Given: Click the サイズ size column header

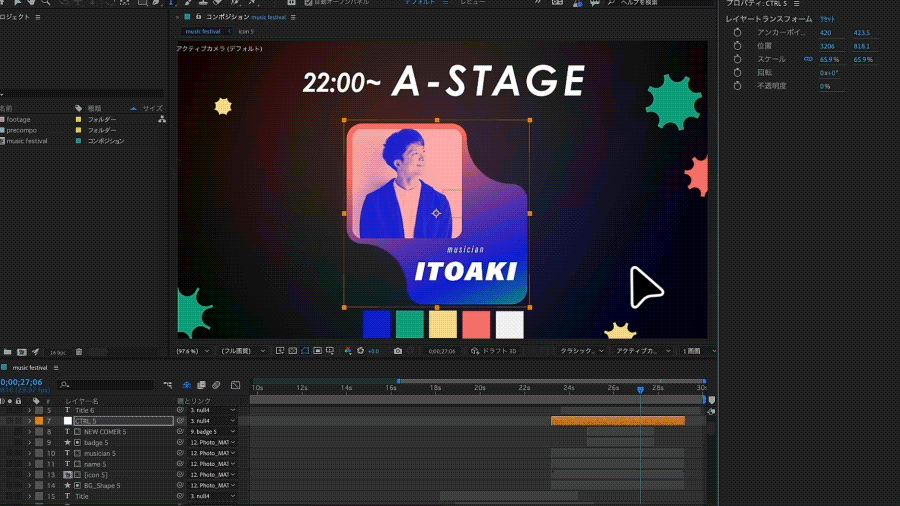Looking at the screenshot, I should [x=153, y=108].
